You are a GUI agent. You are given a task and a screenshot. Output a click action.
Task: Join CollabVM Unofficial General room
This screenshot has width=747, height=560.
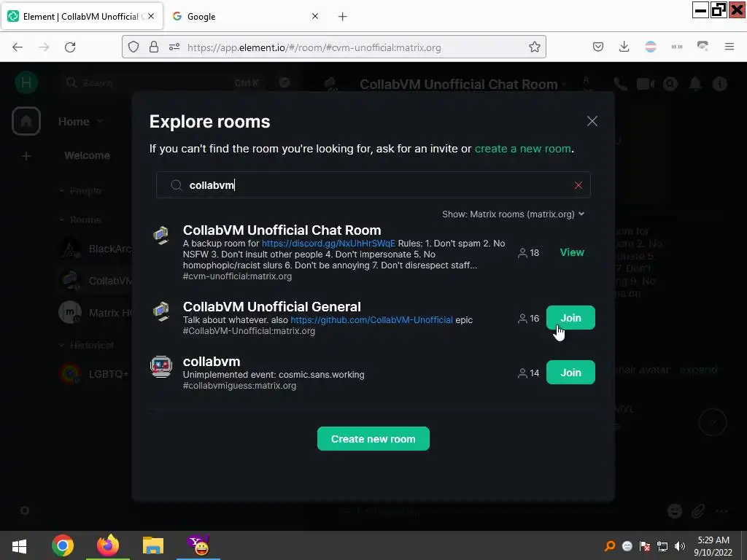coord(570,318)
